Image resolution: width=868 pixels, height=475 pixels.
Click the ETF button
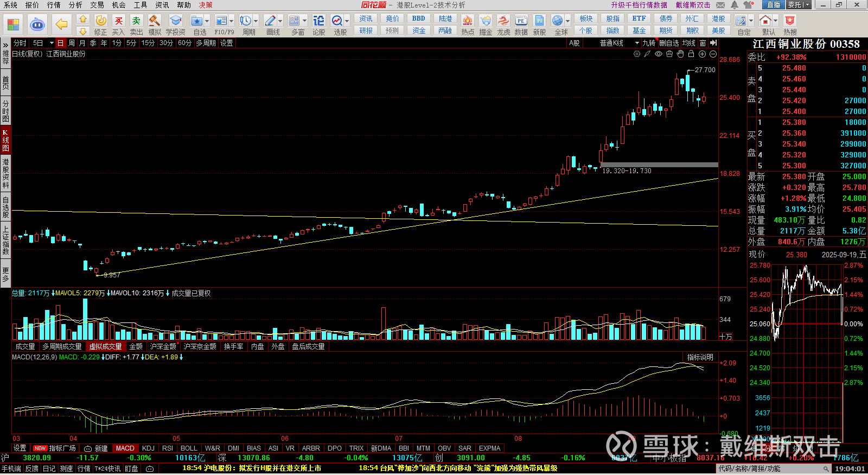click(x=639, y=18)
